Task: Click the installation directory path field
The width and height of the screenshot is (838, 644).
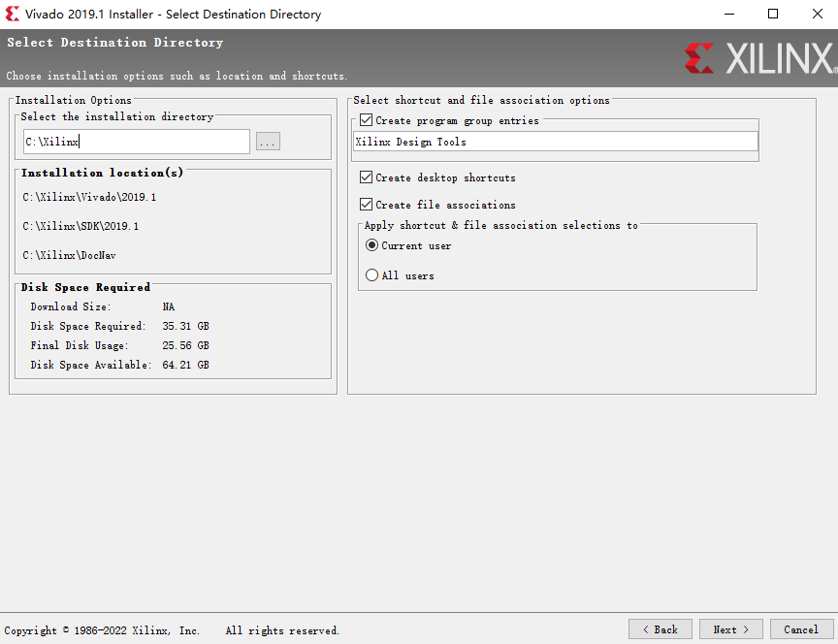Action: pos(137,142)
